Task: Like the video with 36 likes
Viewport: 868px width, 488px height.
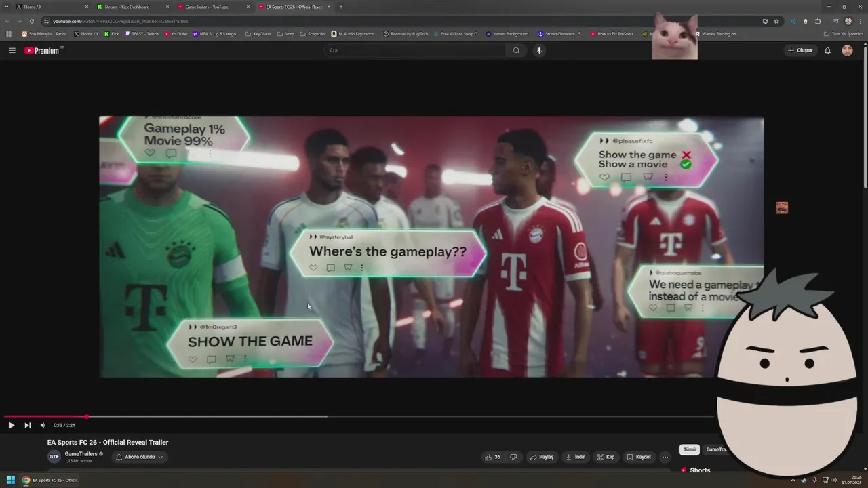Action: tap(493, 457)
